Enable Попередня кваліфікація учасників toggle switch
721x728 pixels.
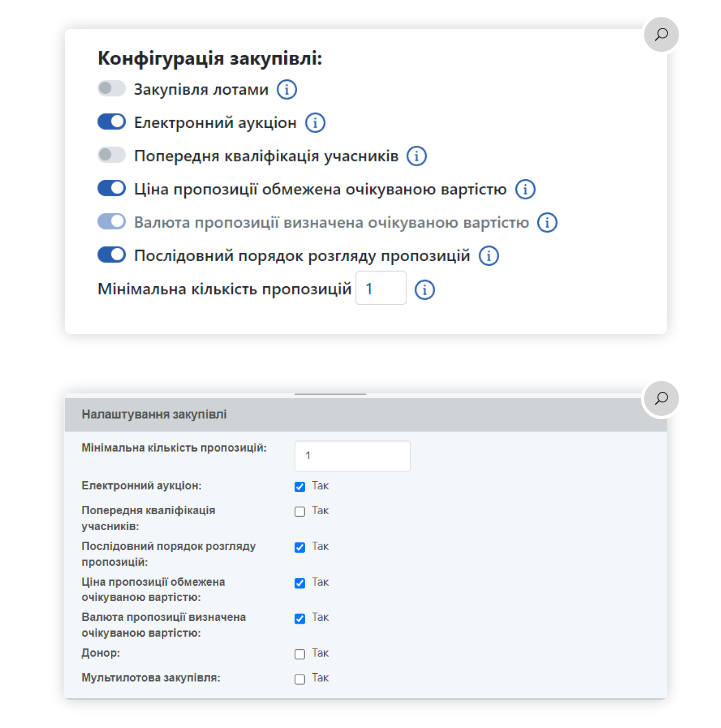111,155
